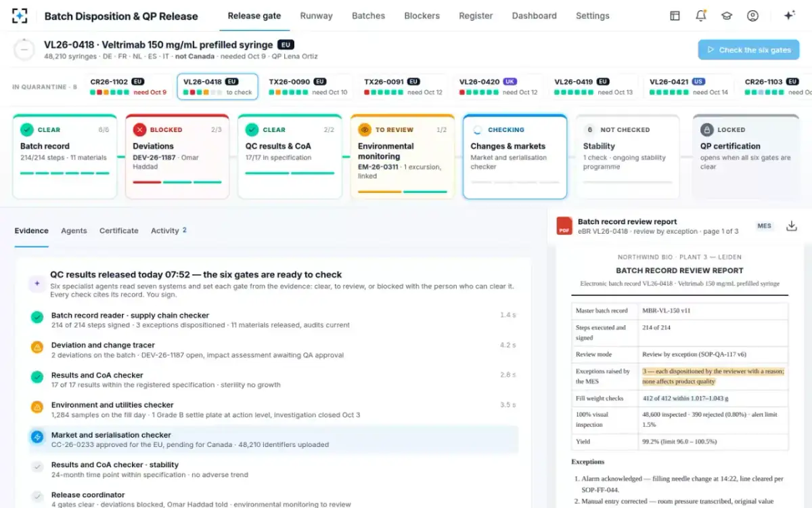Open the Deviations gate card
Viewport: 812px width, 508px height.
(x=177, y=156)
